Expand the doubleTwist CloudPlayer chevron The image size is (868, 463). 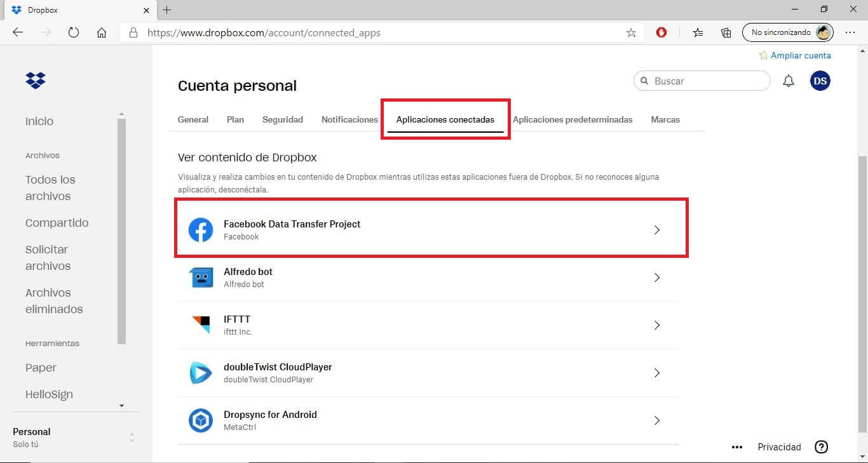(657, 373)
